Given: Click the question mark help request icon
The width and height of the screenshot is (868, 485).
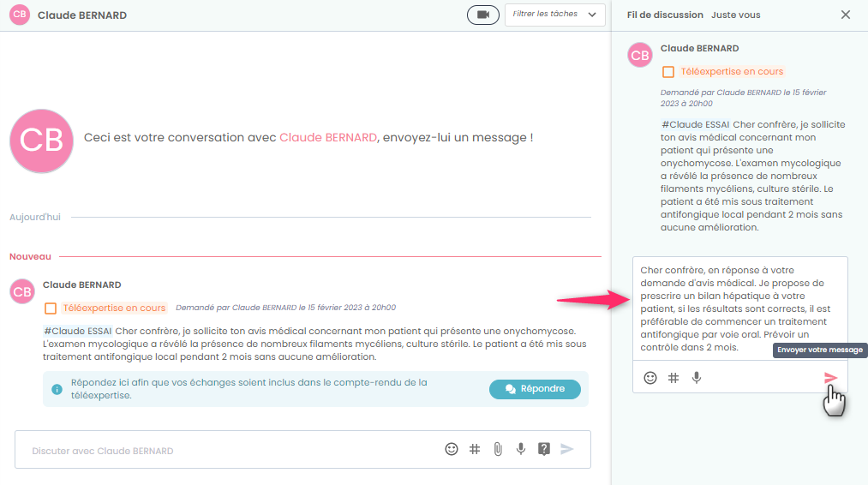Looking at the screenshot, I should 543,449.
